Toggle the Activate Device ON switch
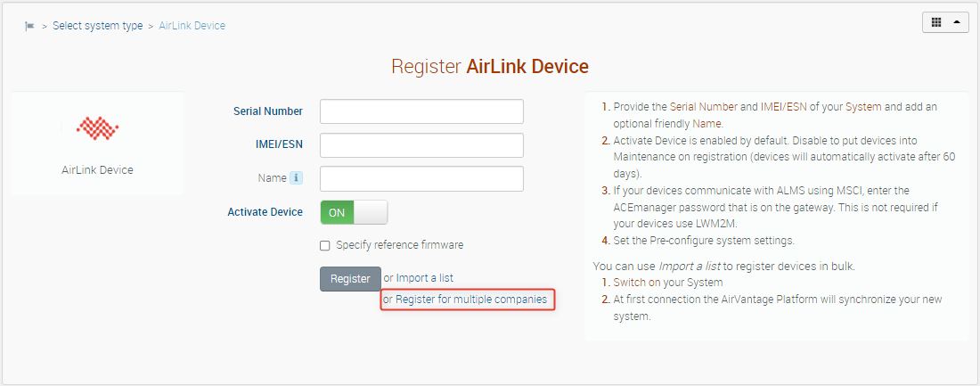Screen dimensions: 980x386 pyautogui.click(x=354, y=212)
